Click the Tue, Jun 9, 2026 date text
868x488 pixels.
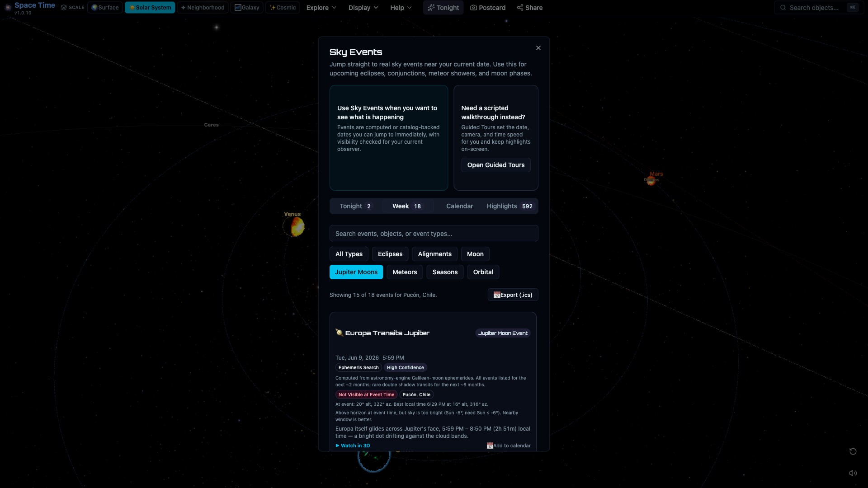(x=357, y=358)
